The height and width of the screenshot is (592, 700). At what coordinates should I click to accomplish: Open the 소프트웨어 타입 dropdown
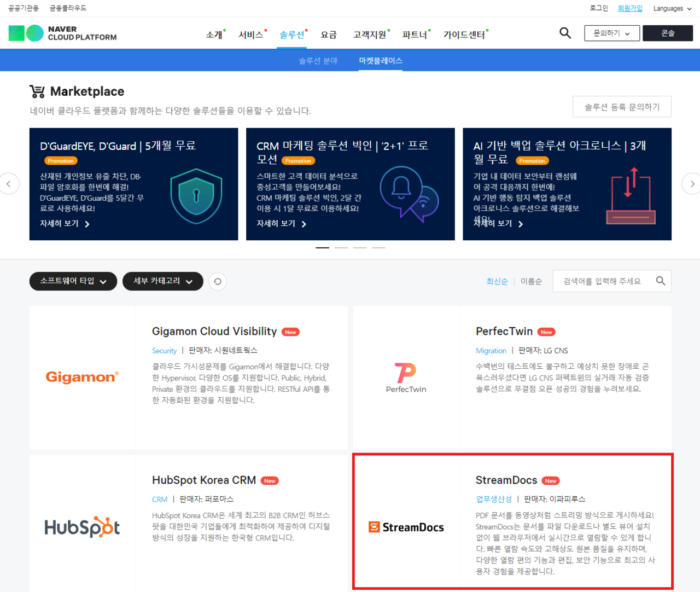(x=73, y=281)
